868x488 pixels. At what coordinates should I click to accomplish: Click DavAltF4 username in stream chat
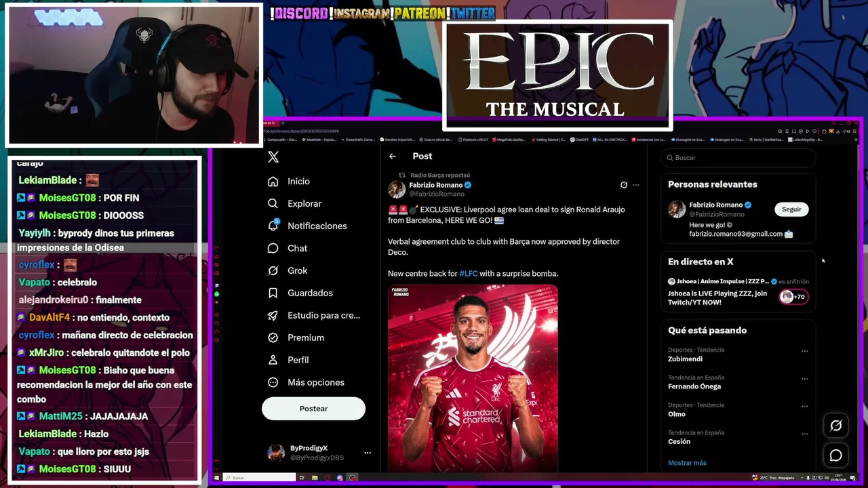tap(49, 317)
